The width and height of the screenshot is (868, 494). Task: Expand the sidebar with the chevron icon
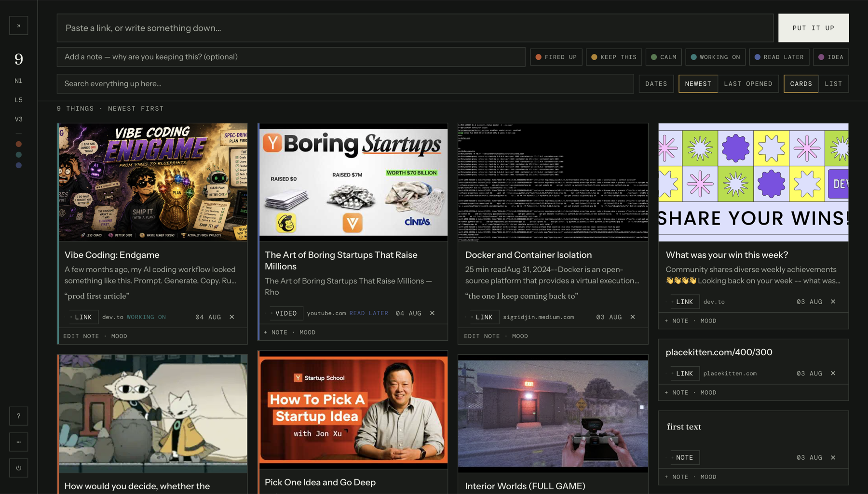tap(18, 26)
